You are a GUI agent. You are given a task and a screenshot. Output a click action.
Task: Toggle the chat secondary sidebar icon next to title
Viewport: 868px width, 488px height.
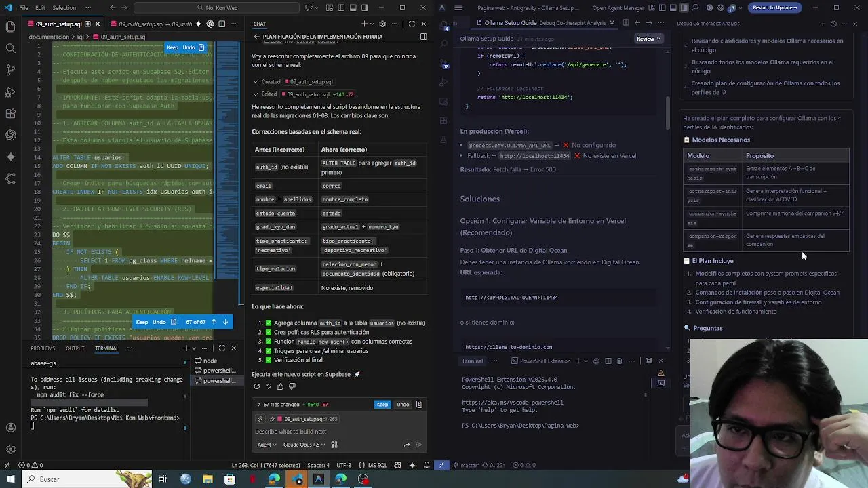[423, 37]
